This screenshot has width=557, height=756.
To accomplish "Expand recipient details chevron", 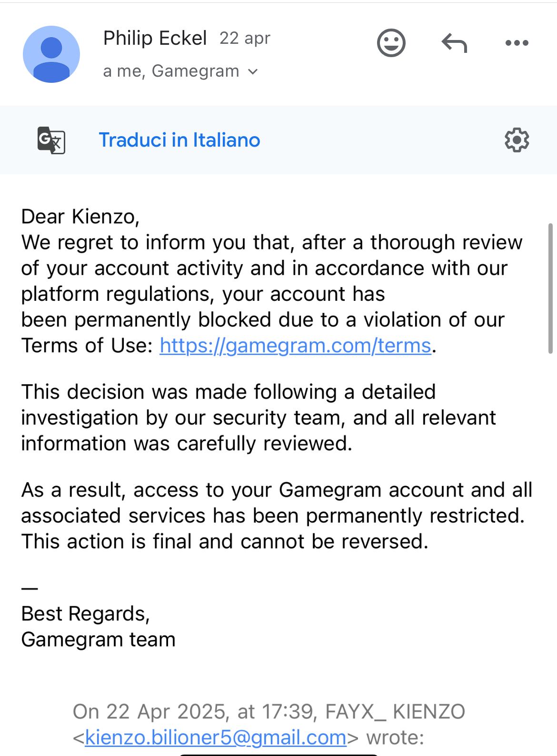I will coord(253,72).
